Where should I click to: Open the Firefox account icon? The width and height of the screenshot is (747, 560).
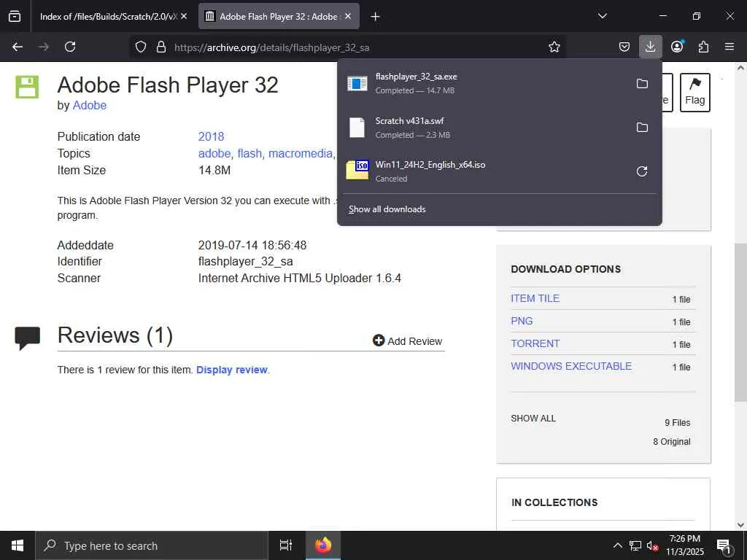[x=677, y=47]
